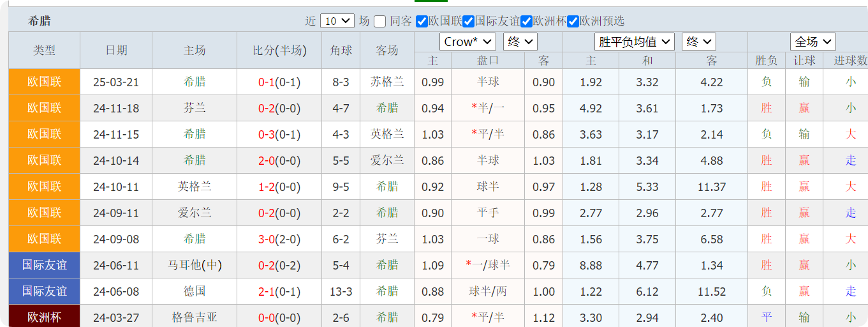
Task: Uncheck the 欧国联 filter checkbox
Action: (x=422, y=21)
